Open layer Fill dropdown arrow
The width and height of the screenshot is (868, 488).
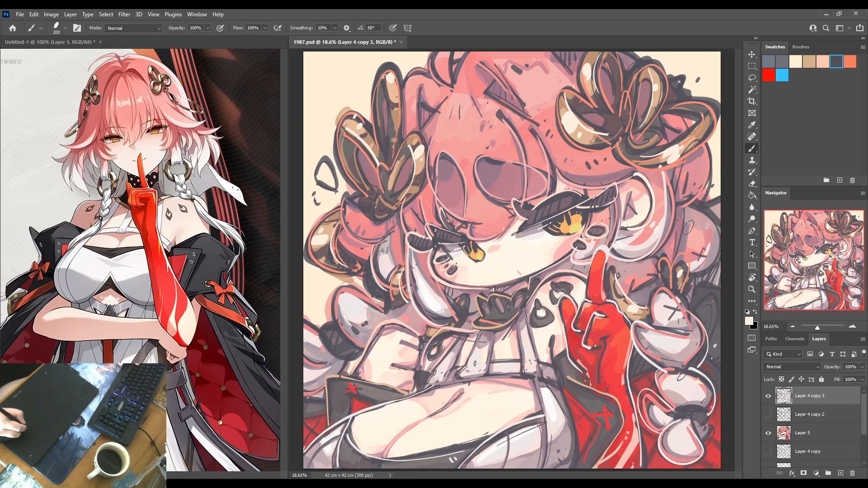click(x=862, y=380)
